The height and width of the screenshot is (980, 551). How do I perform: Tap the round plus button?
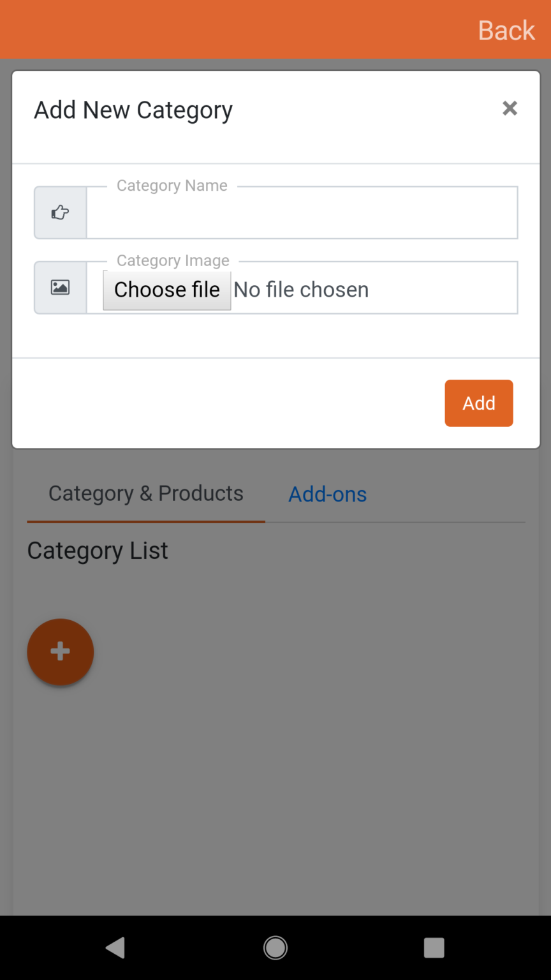coord(61,652)
